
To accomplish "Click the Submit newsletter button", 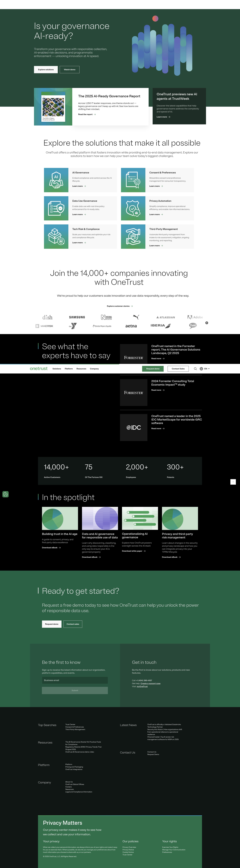I will pyautogui.click(x=75, y=690).
